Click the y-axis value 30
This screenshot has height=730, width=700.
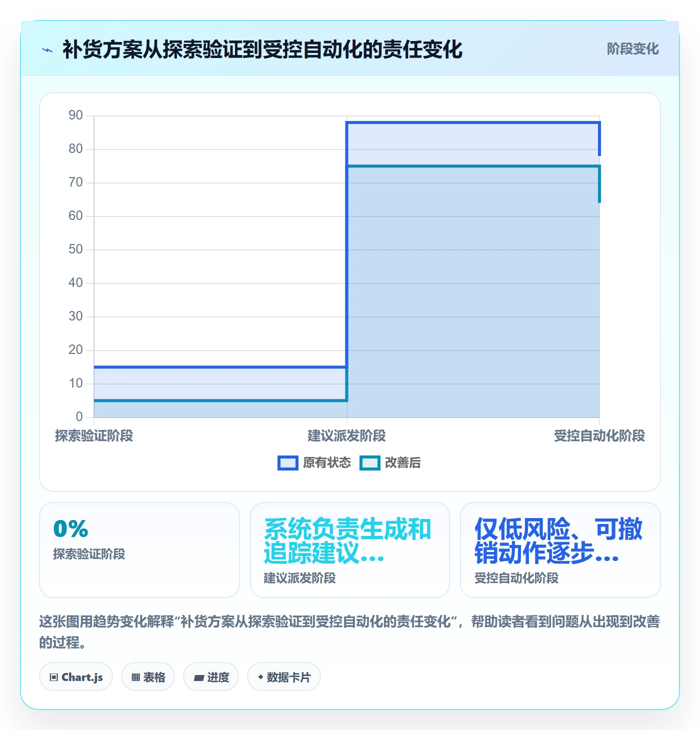coord(75,316)
